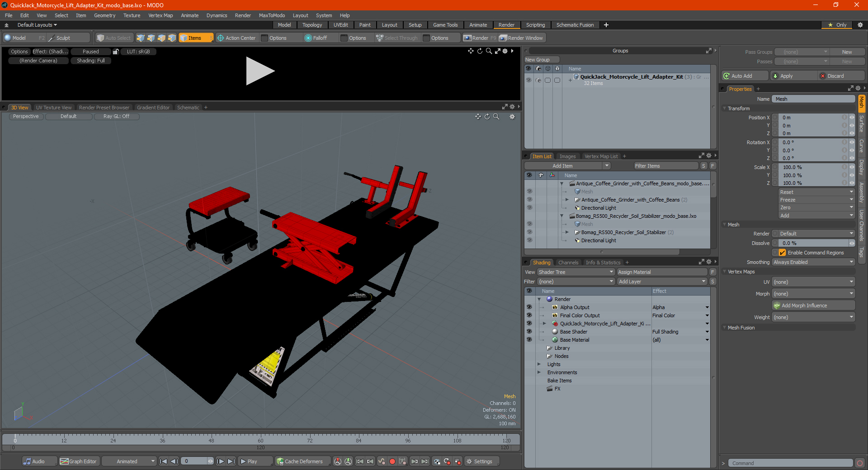868x470 pixels.
Task: Toggle visibility of Base Material
Action: (529, 340)
